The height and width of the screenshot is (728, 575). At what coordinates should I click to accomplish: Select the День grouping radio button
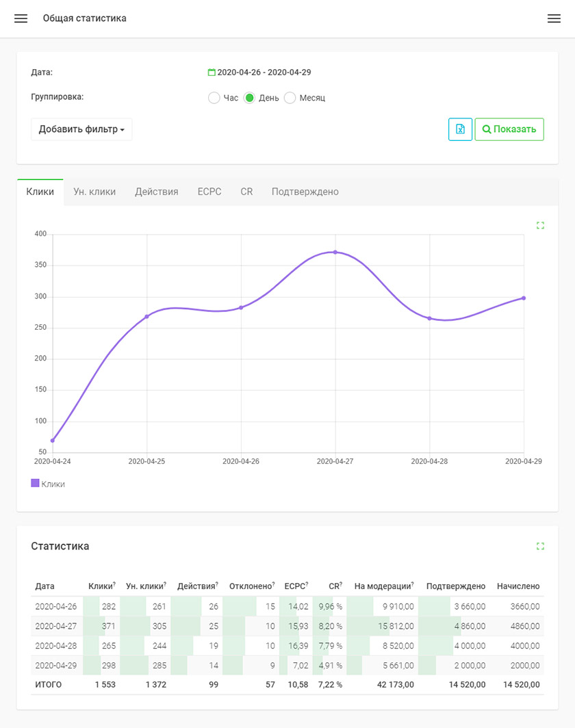click(249, 98)
